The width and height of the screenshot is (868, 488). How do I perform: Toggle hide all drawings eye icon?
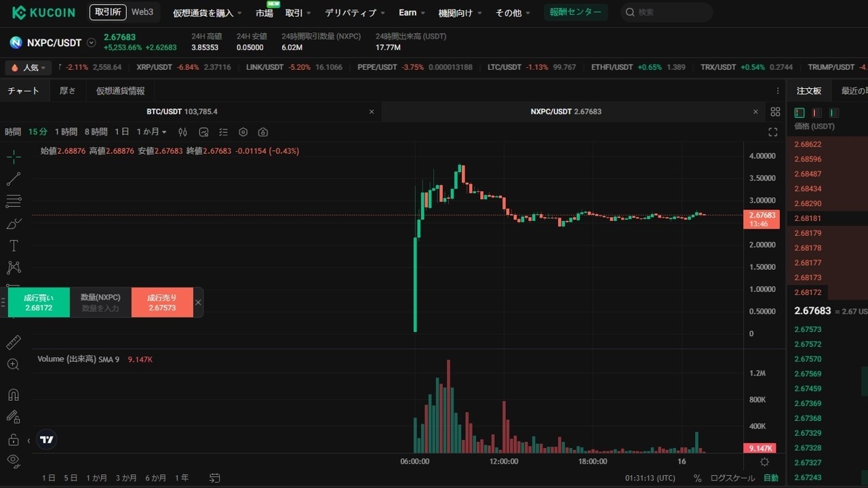point(14,461)
